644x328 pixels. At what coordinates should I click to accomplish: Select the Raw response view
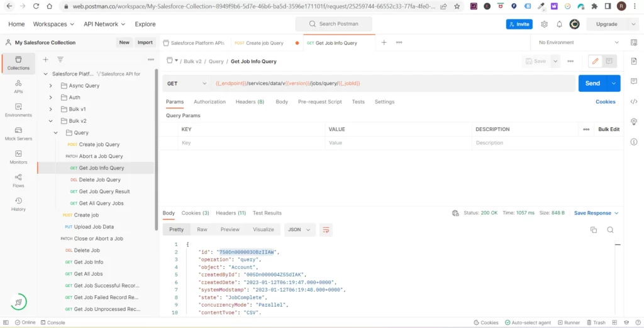click(202, 229)
